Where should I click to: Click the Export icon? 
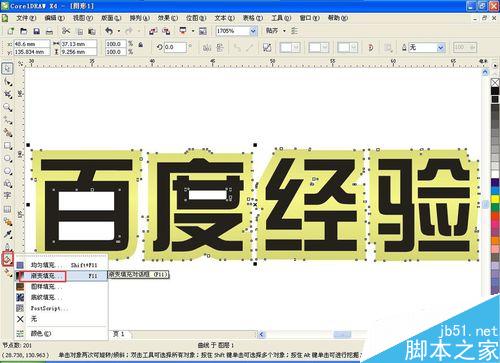pyautogui.click(x=166, y=31)
